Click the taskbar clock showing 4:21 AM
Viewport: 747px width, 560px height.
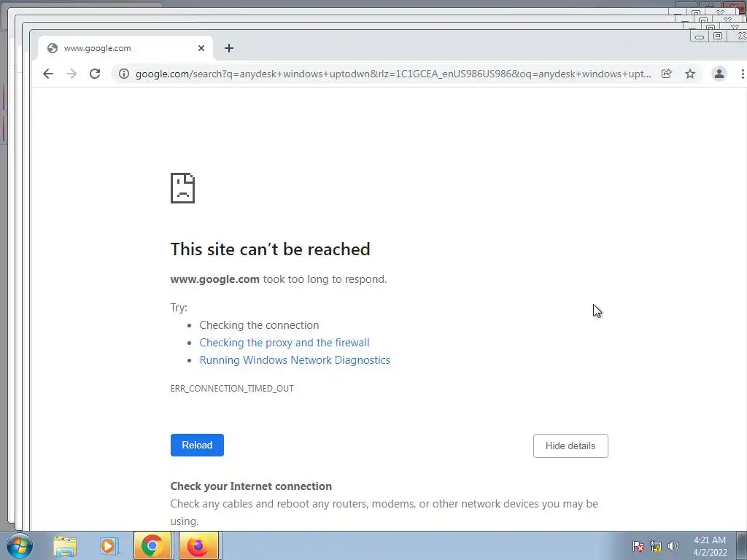[710, 546]
